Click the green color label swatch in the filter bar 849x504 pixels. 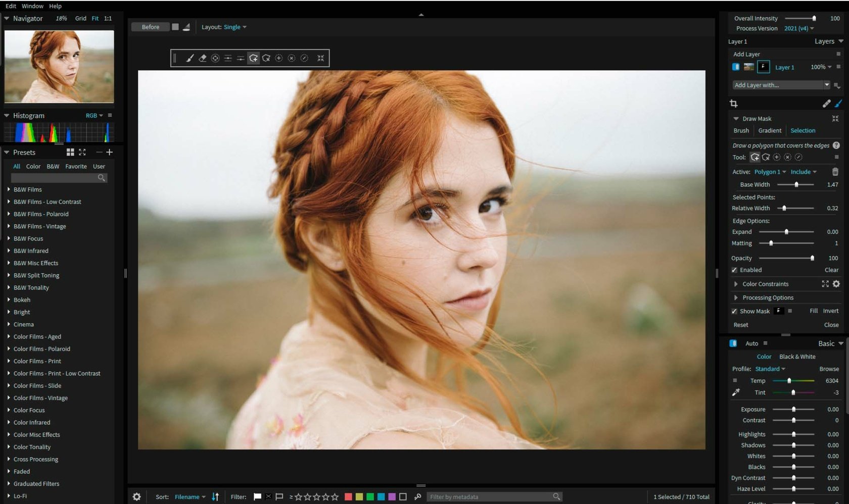click(x=370, y=497)
